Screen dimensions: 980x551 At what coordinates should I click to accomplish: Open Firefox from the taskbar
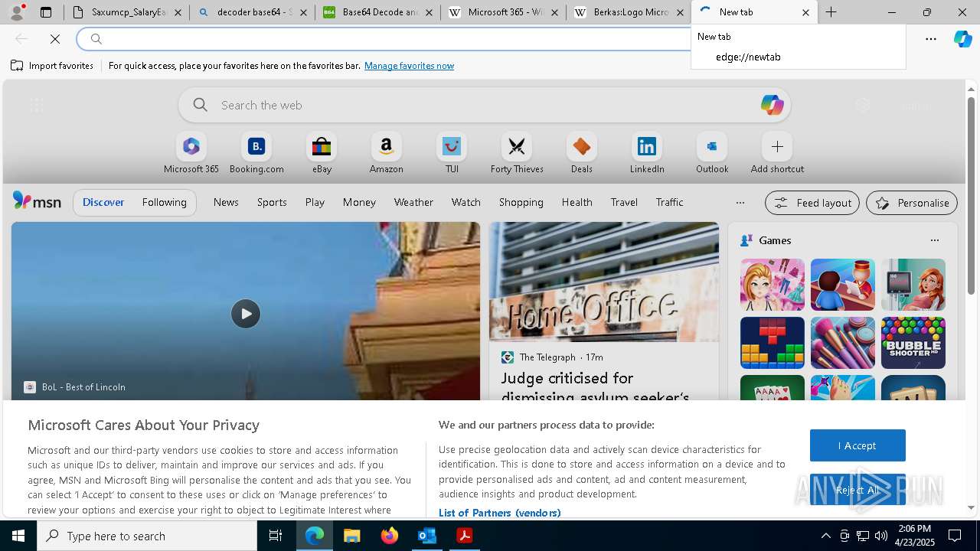tap(389, 536)
